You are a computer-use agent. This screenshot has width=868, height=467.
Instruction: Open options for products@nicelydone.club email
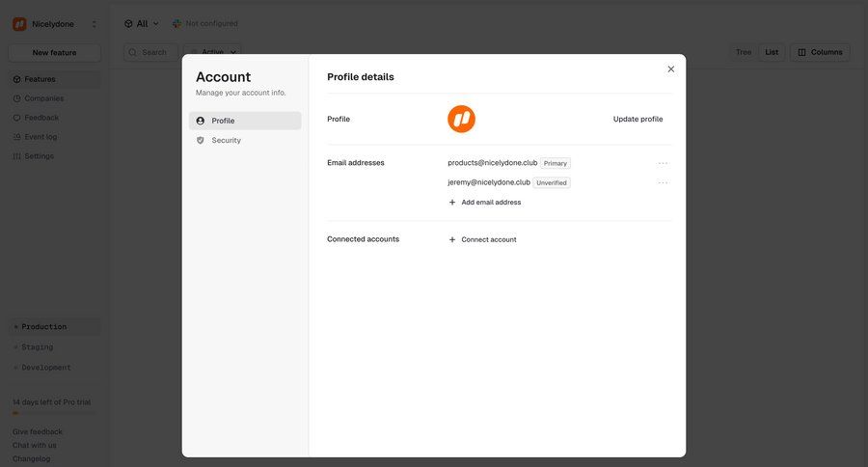[663, 163]
